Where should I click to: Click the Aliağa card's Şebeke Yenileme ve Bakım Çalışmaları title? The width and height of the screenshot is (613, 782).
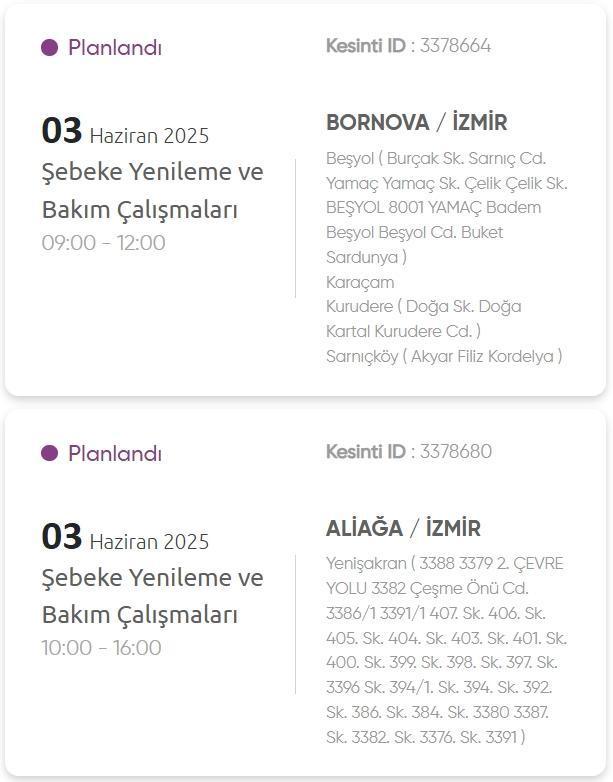(x=153, y=595)
